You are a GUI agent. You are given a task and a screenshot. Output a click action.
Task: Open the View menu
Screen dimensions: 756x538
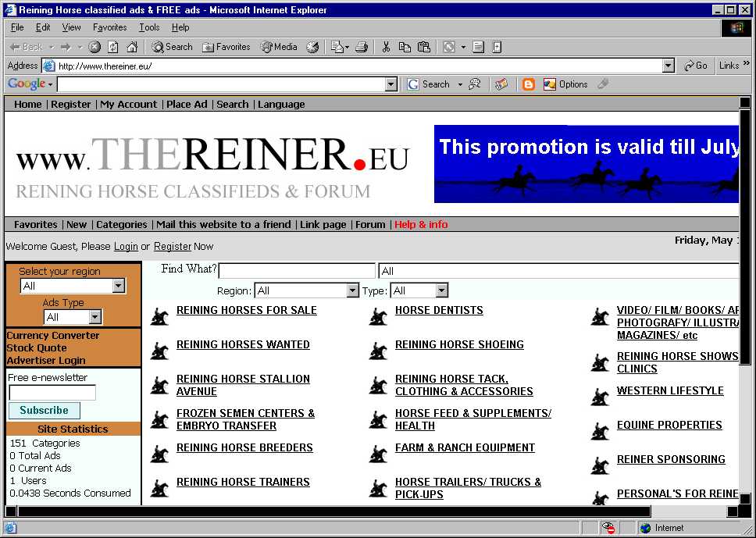coord(71,27)
